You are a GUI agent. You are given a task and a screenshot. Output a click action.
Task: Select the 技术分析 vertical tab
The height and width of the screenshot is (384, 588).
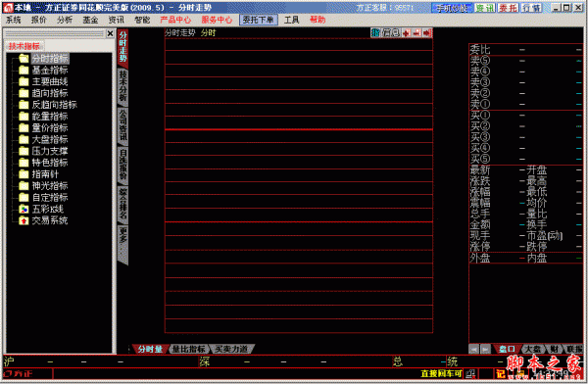(x=123, y=86)
